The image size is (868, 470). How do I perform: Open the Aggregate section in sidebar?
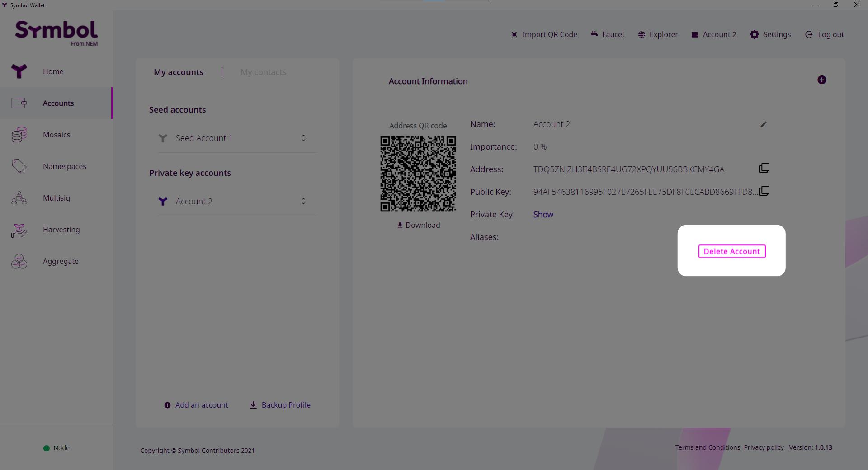[61, 261]
